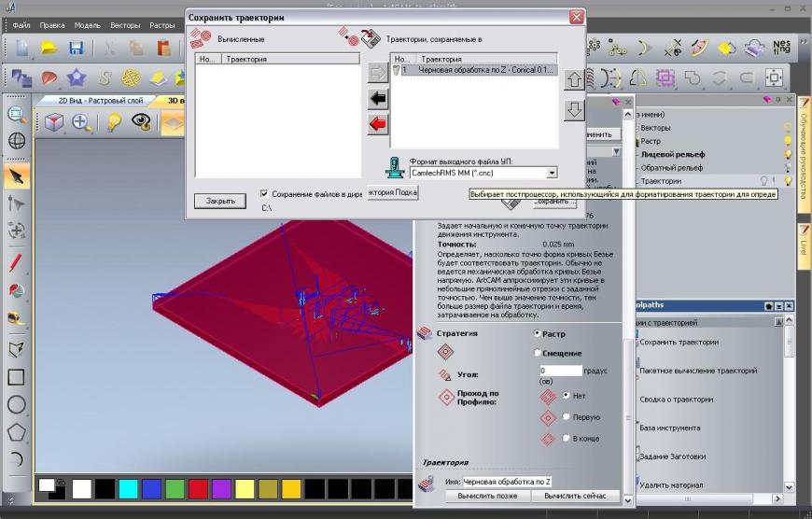Select the black arrow selection tool
Screen dimensions: 812x519
pyautogui.click(x=17, y=176)
